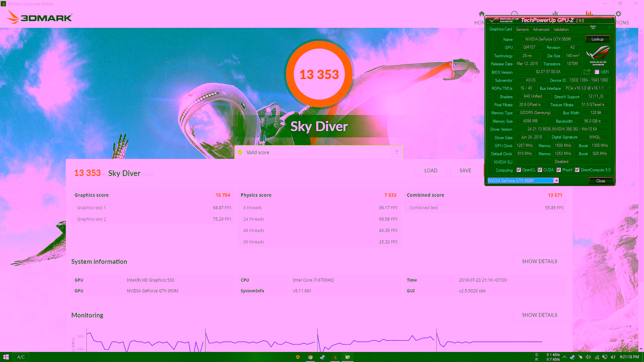Click the LOAD result button

tap(431, 171)
